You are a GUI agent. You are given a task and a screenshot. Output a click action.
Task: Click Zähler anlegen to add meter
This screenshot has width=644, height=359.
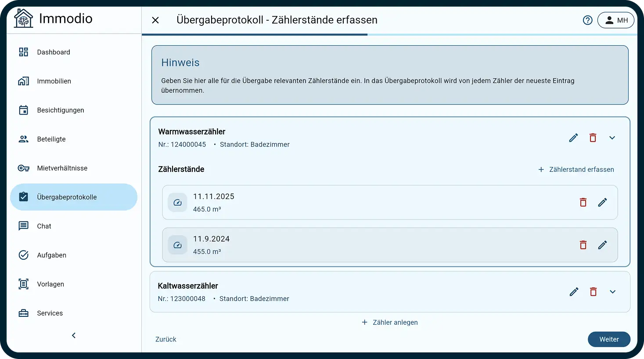pyautogui.click(x=390, y=322)
